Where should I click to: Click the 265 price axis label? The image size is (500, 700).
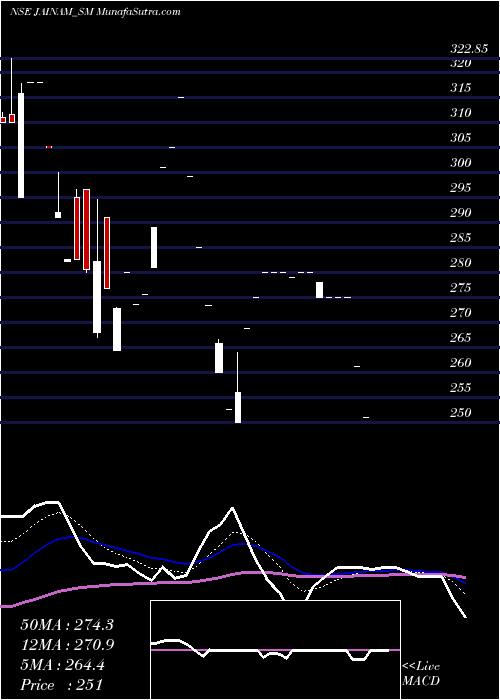tap(460, 338)
